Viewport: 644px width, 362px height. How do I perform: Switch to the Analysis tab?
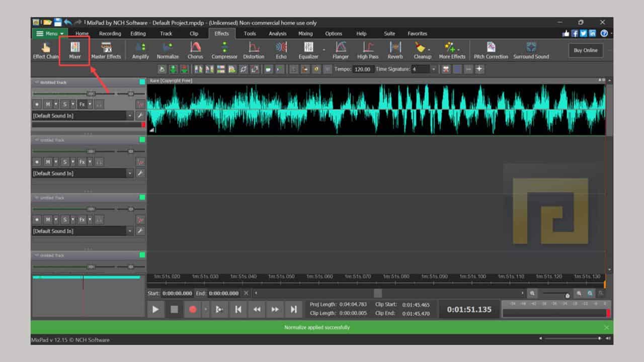pyautogui.click(x=277, y=34)
